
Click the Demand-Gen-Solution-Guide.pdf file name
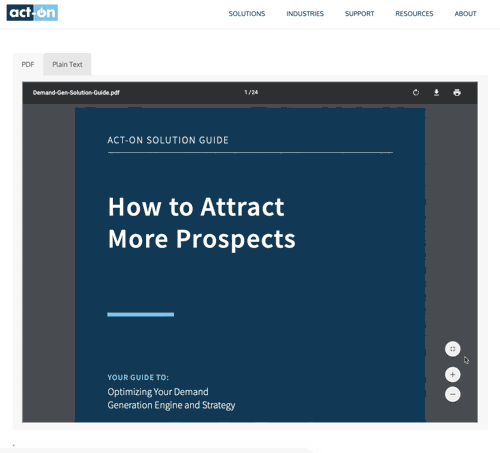point(76,93)
